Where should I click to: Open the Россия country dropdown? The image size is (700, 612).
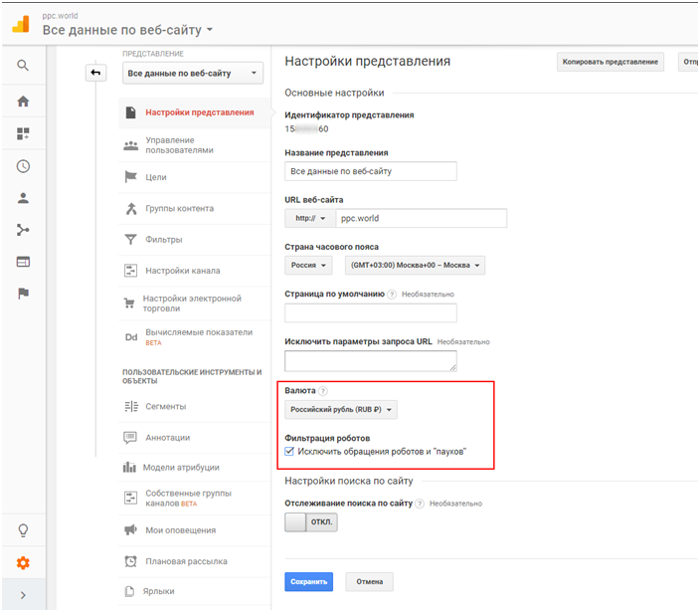pyautogui.click(x=308, y=265)
